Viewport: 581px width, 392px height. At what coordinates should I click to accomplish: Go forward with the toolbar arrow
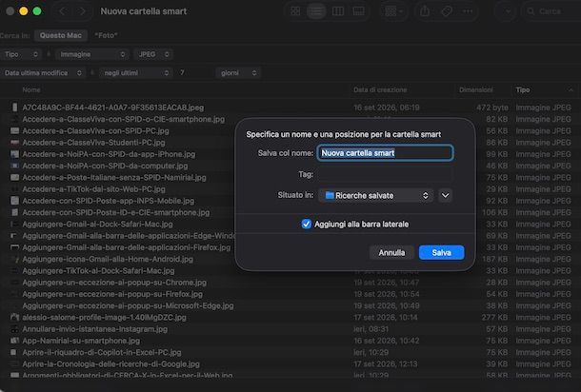(x=82, y=11)
